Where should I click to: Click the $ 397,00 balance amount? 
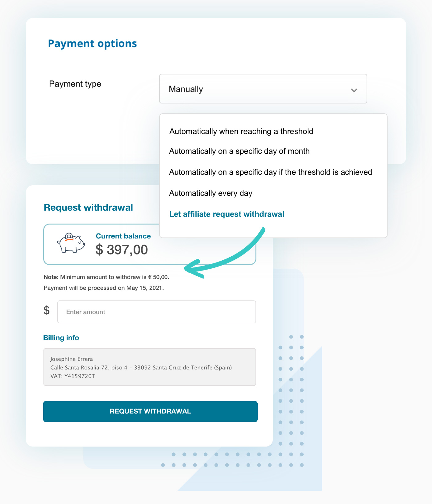point(122,250)
